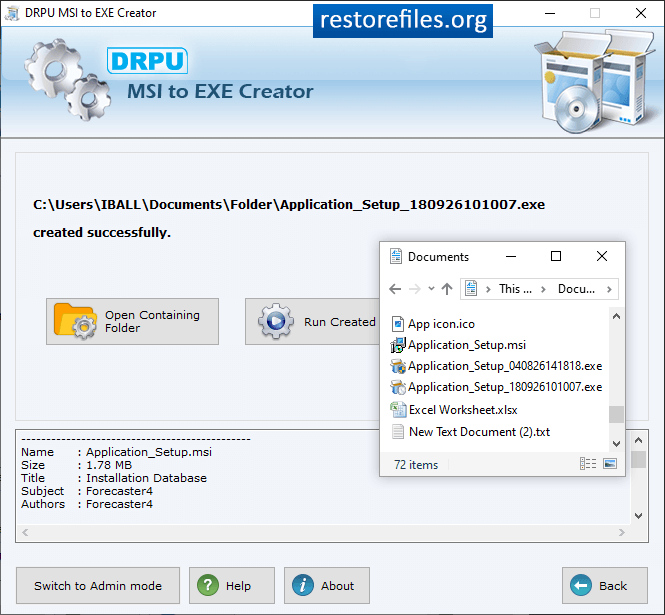Click scroll down arrow of MSI details log
The width and height of the screenshot is (665, 615).
[638, 516]
